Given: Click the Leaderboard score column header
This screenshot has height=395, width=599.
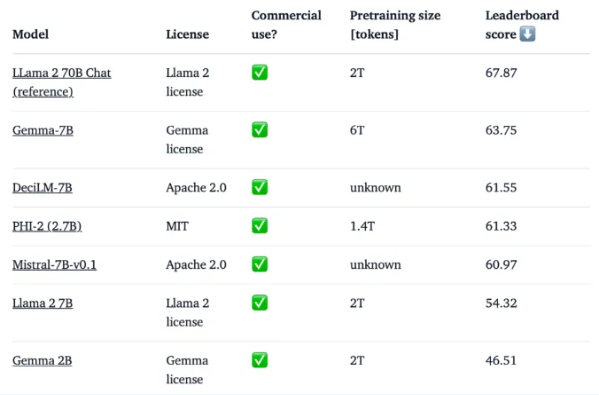Looking at the screenshot, I should point(522,25).
